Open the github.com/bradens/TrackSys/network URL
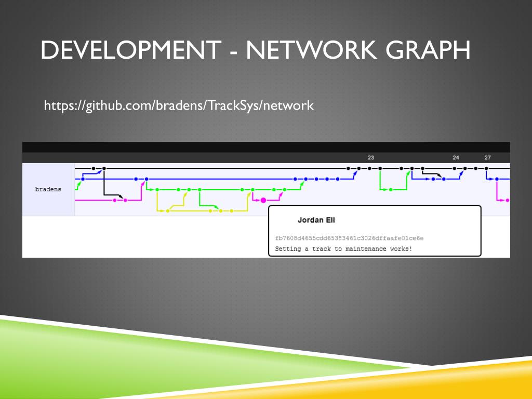Screen dimensions: 532x399 pyautogui.click(x=179, y=105)
